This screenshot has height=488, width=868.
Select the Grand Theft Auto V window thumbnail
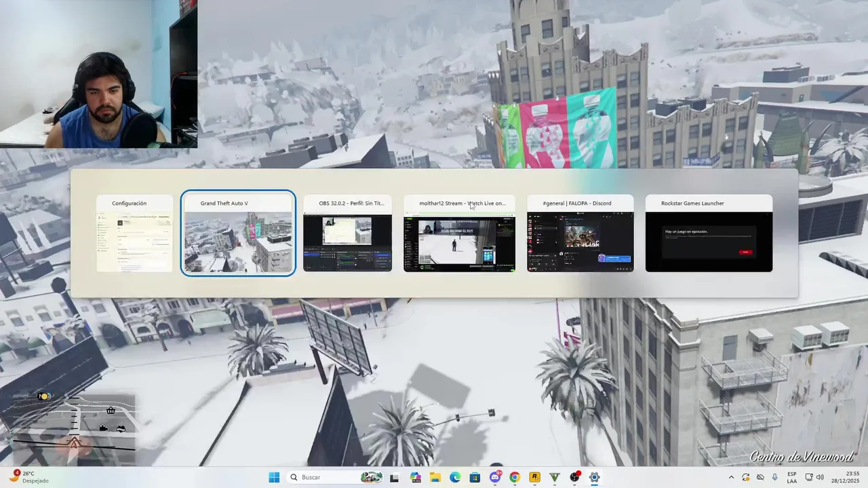tap(238, 233)
